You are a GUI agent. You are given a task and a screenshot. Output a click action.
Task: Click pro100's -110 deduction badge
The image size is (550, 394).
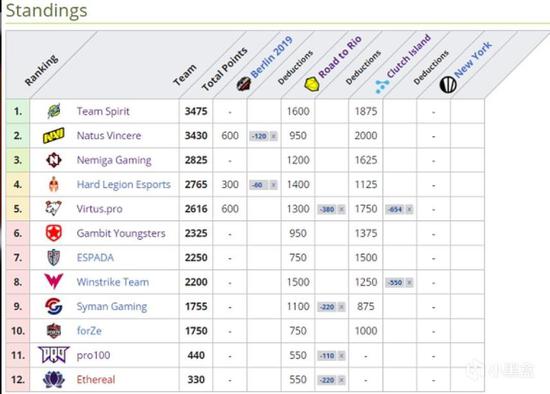tap(331, 355)
